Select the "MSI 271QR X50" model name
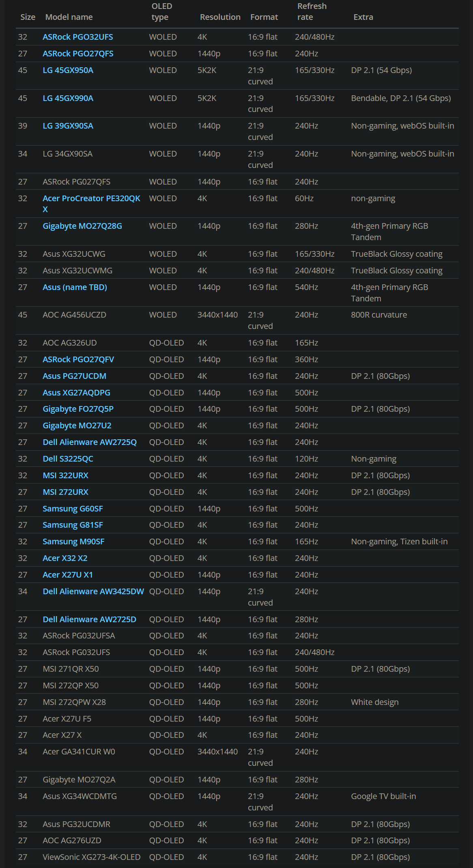The width and height of the screenshot is (473, 868). (x=71, y=669)
